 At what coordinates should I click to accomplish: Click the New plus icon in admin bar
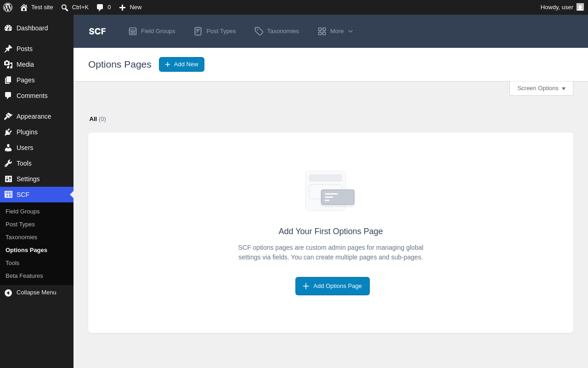pyautogui.click(x=122, y=7)
